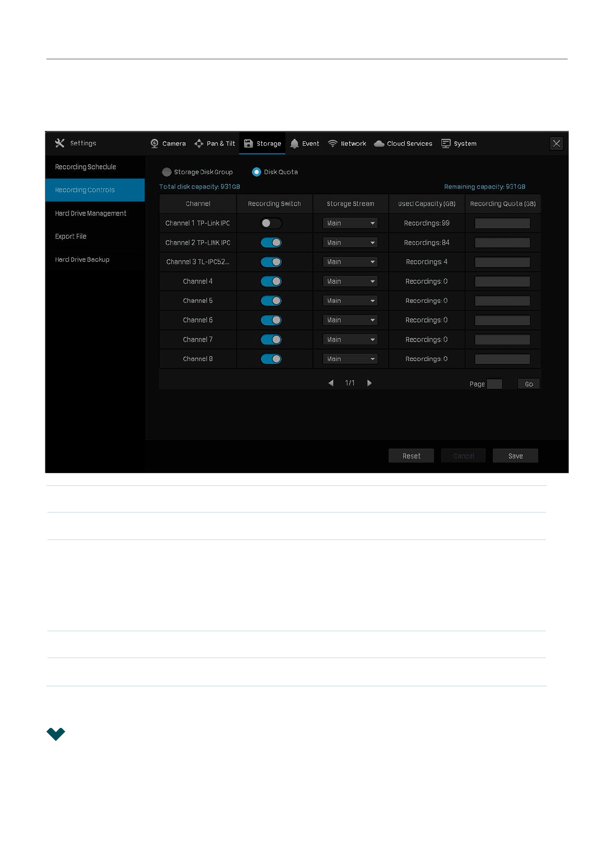The width and height of the screenshot is (614, 868).
Task: Click the Cloud Services cloud icon
Action: (x=379, y=144)
